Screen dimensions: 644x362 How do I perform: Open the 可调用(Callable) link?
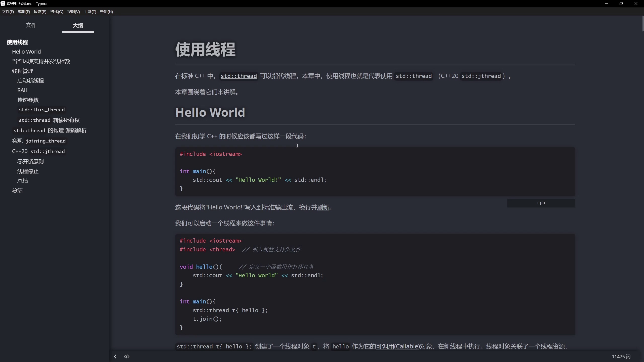pos(398,346)
